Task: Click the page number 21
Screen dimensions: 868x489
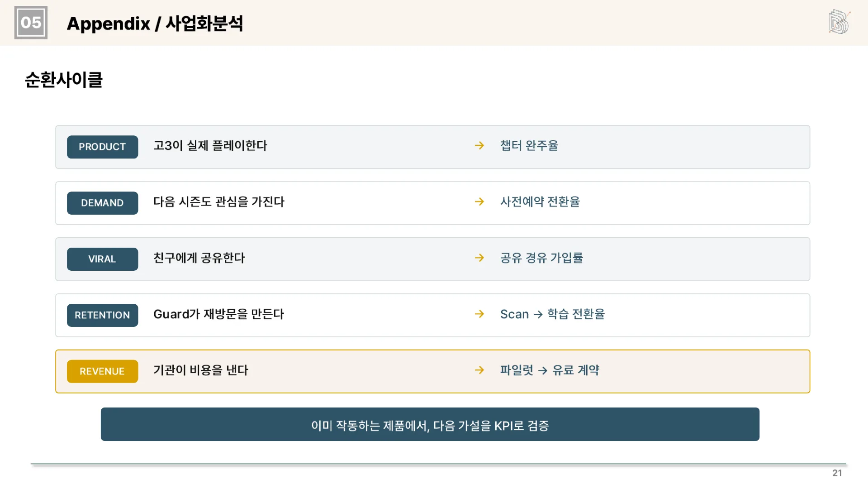Action: pyautogui.click(x=837, y=473)
